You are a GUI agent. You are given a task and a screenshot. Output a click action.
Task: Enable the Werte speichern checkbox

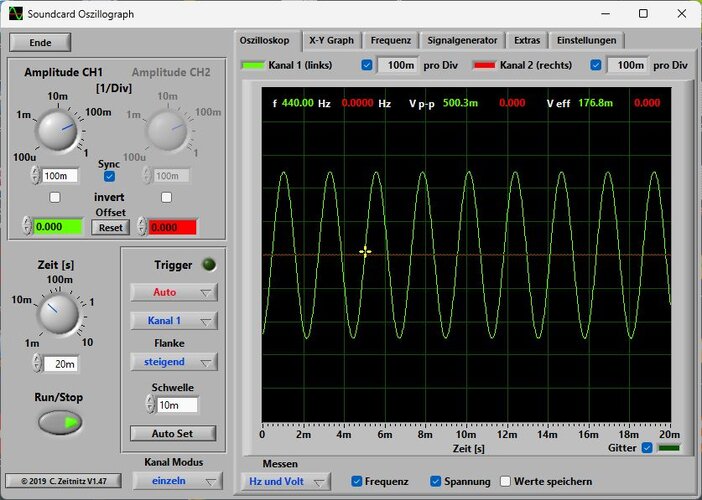click(x=505, y=481)
